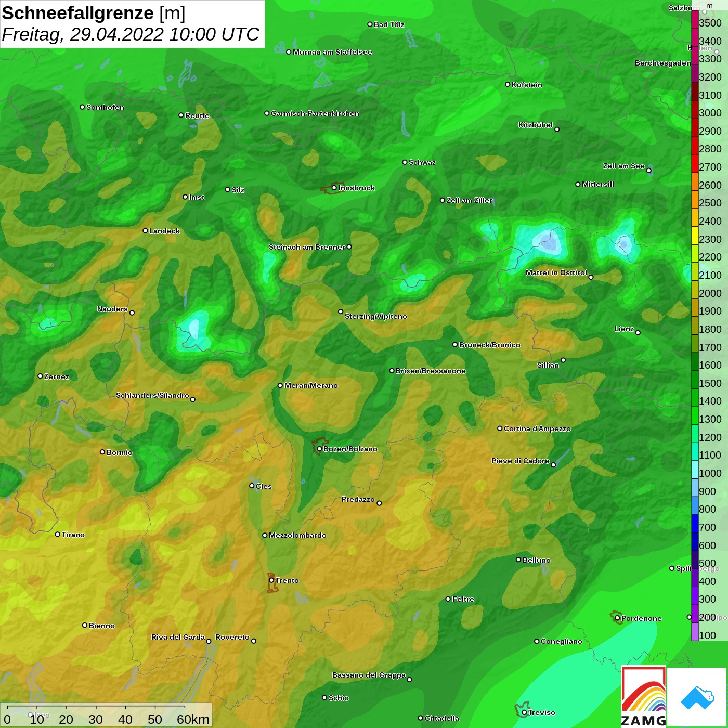Click the Berchtesgaden label
The width and height of the screenshot is (728, 728).
click(x=663, y=63)
